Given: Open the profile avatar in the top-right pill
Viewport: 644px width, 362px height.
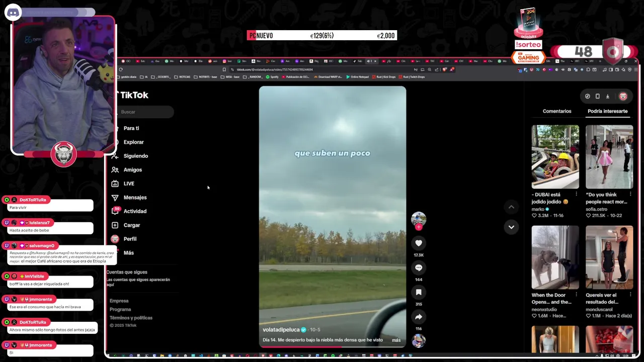Looking at the screenshot, I should tap(623, 96).
